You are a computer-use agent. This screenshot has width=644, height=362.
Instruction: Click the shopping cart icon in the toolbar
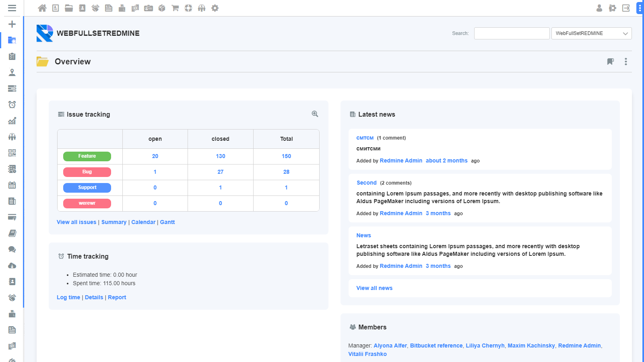(x=175, y=8)
